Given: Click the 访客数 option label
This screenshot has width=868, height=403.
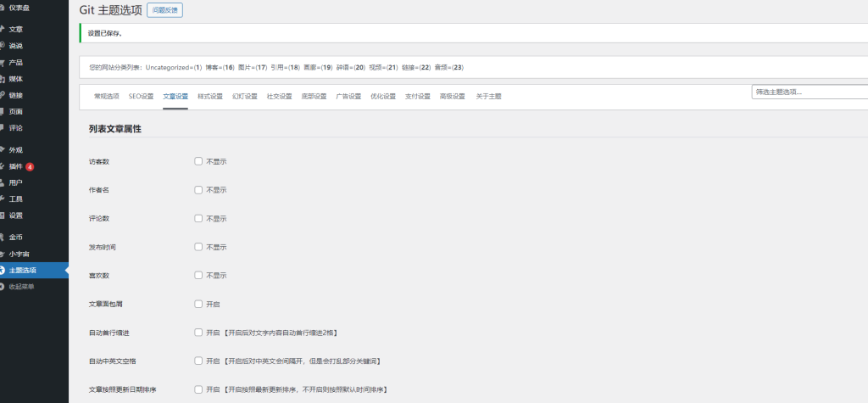Looking at the screenshot, I should [x=99, y=162].
